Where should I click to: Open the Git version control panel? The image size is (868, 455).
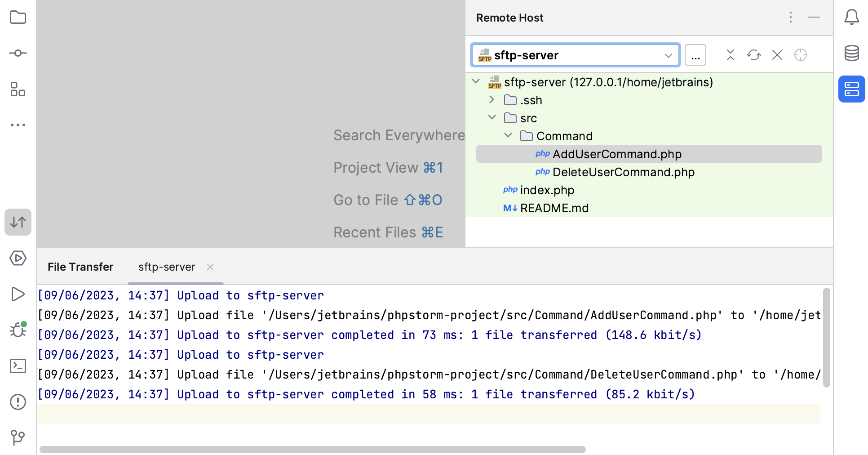tap(18, 437)
